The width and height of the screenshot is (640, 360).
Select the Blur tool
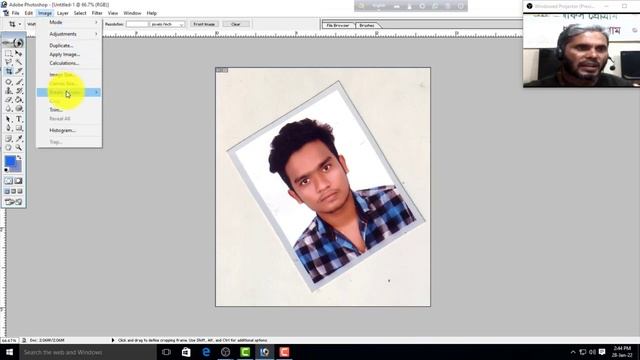click(x=9, y=109)
